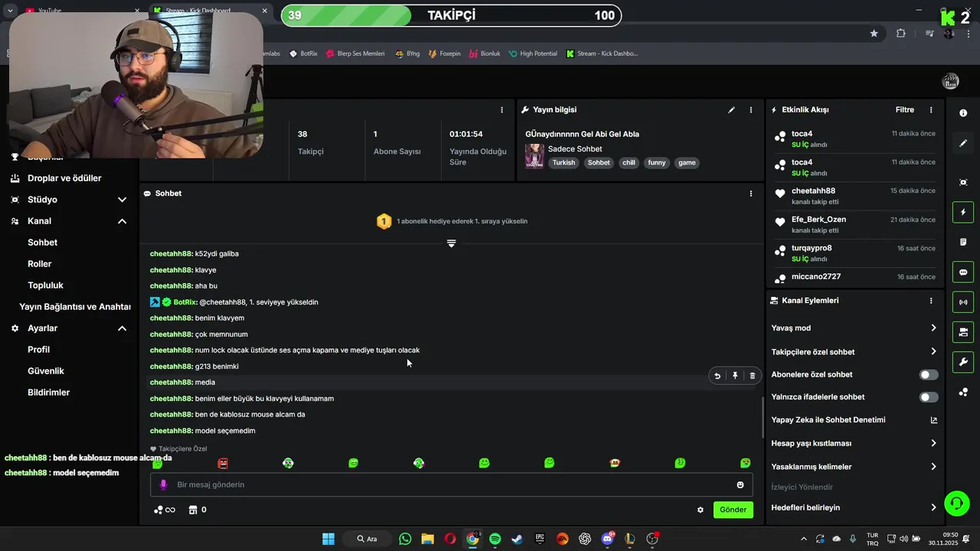
Task: Bookmark this page star icon
Action: click(874, 33)
